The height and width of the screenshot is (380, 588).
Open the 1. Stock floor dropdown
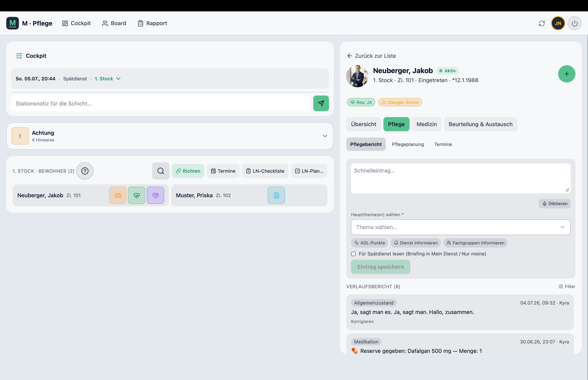(108, 79)
